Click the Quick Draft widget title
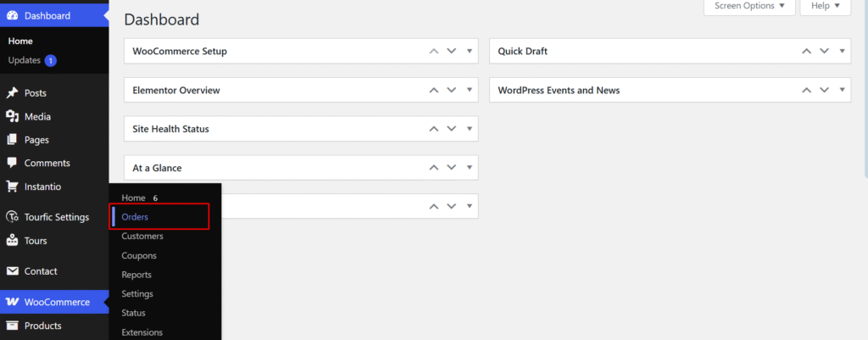Viewport: 868px width, 340px height. pos(522,51)
